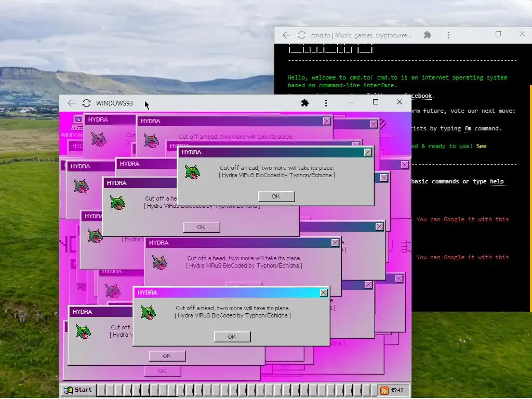Click the underlined fm command link

click(468, 129)
